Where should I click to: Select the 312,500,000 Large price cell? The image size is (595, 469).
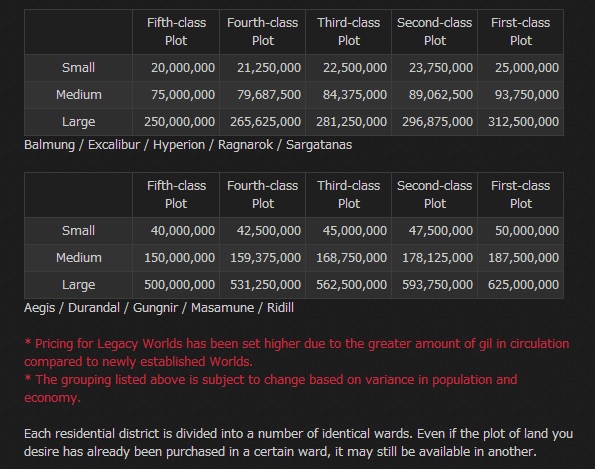523,121
